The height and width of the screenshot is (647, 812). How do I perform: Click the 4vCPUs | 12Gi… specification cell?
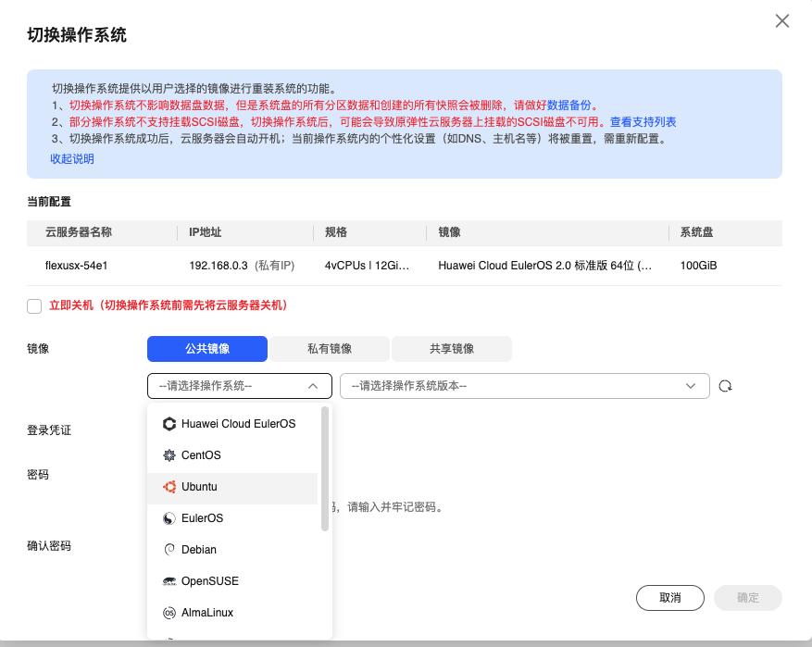point(368,266)
